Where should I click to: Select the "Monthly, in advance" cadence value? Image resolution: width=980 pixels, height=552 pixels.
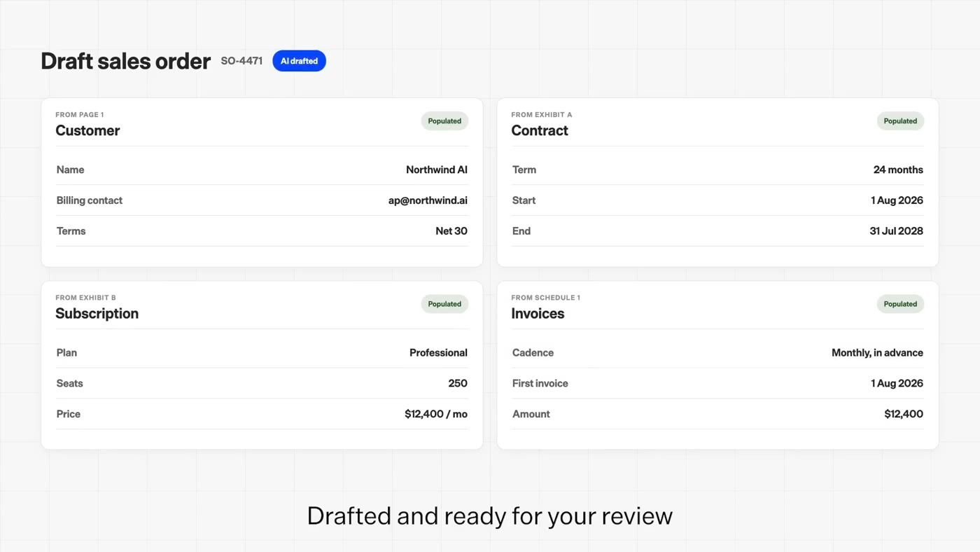pyautogui.click(x=877, y=352)
